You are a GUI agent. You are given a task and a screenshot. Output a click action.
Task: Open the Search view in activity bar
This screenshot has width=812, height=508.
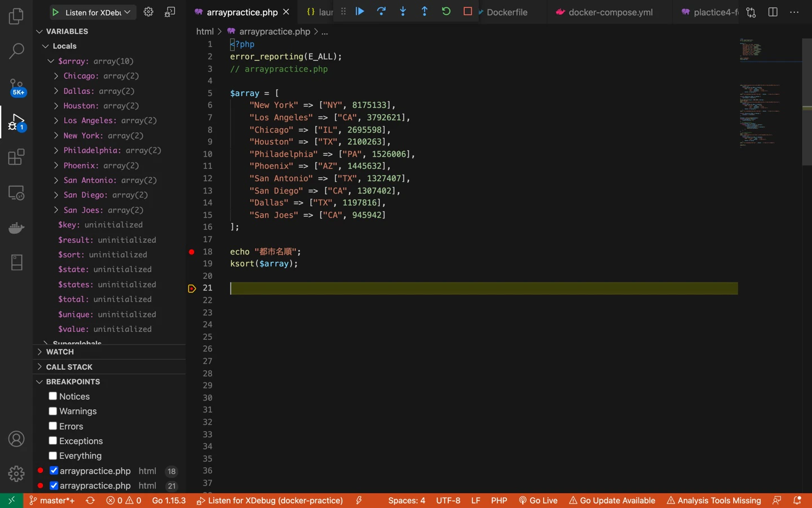pos(16,51)
